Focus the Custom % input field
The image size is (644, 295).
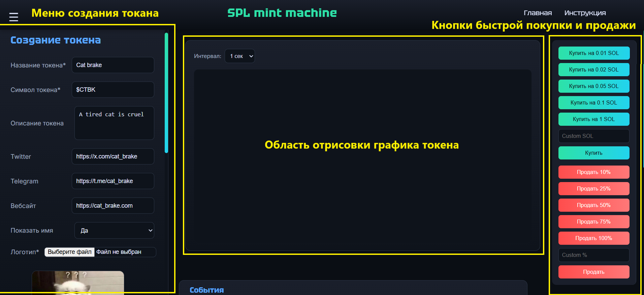click(593, 255)
